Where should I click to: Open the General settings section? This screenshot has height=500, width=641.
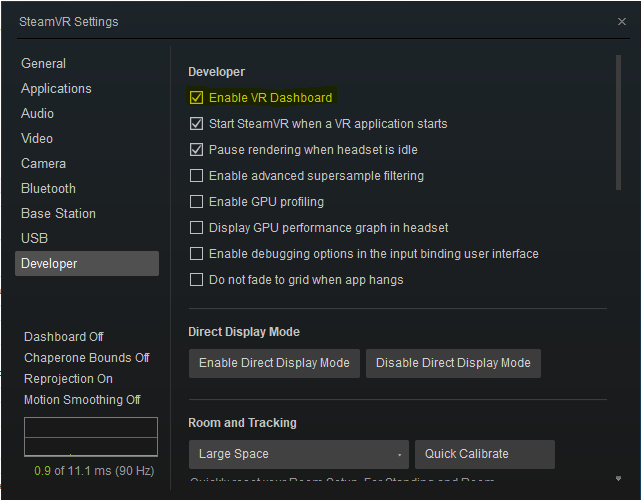pos(87,63)
